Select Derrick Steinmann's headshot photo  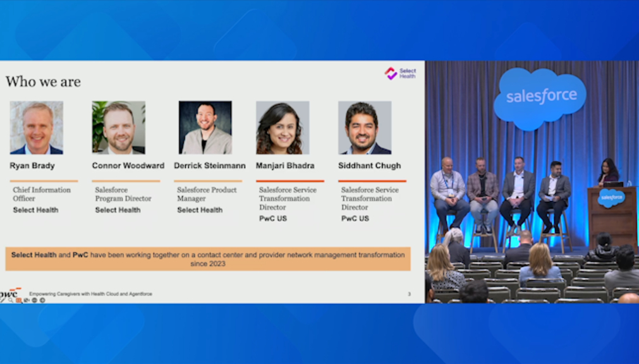[205, 128]
